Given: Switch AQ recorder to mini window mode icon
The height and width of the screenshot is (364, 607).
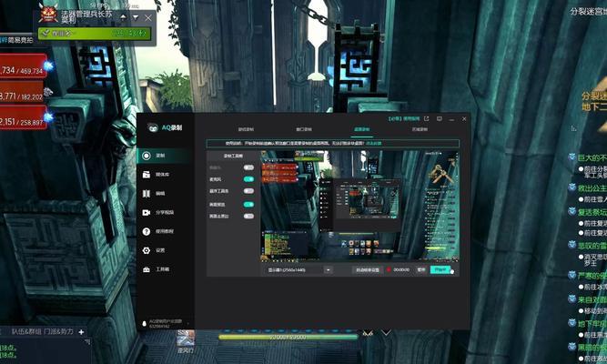Looking at the screenshot, I should [x=440, y=118].
